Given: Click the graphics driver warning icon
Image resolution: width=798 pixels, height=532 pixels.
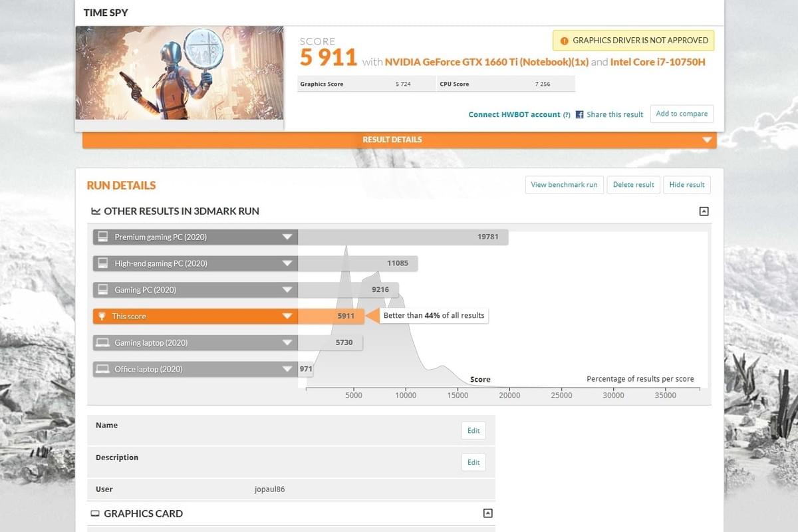Looking at the screenshot, I should 564,41.
